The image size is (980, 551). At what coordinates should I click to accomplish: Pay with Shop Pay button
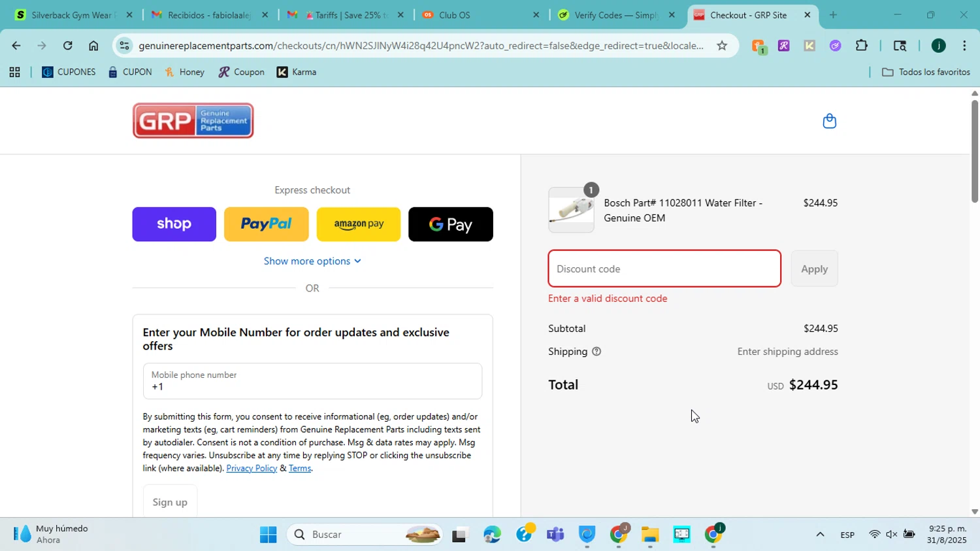[174, 224]
